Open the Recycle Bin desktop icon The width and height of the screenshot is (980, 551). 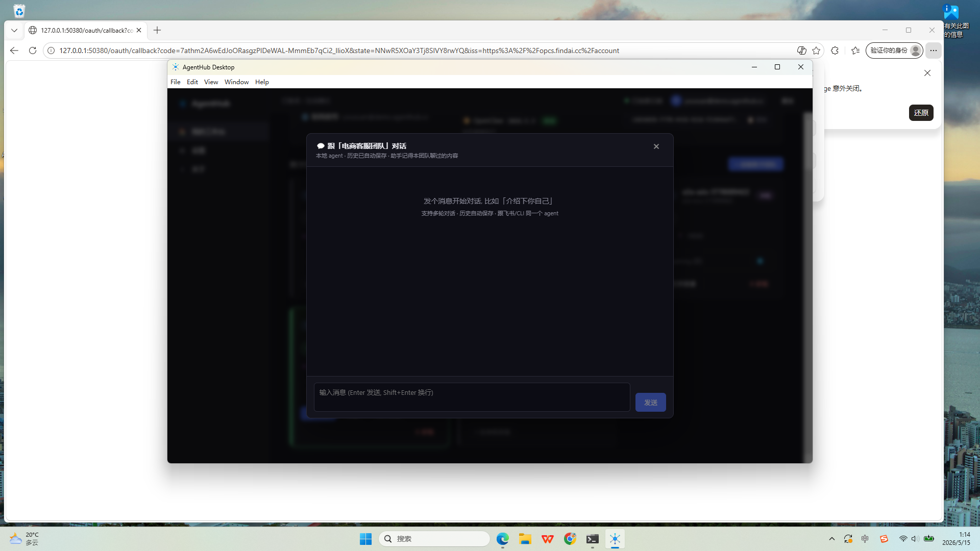19,11
